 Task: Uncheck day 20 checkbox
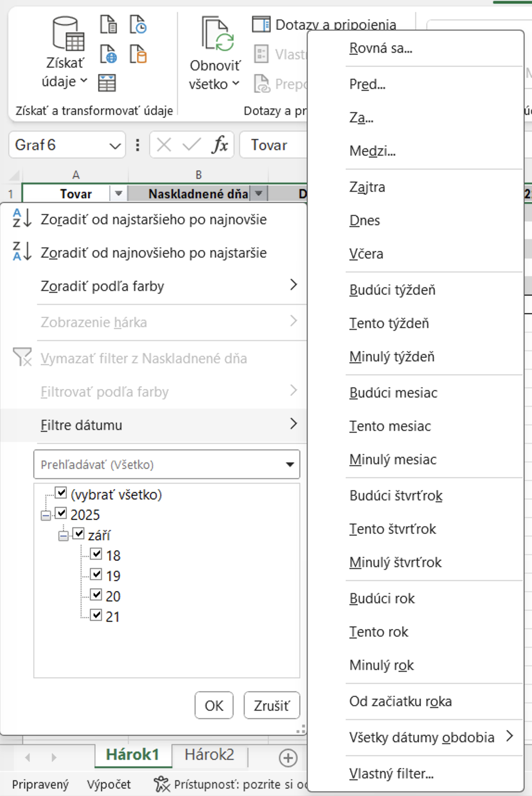click(x=96, y=594)
